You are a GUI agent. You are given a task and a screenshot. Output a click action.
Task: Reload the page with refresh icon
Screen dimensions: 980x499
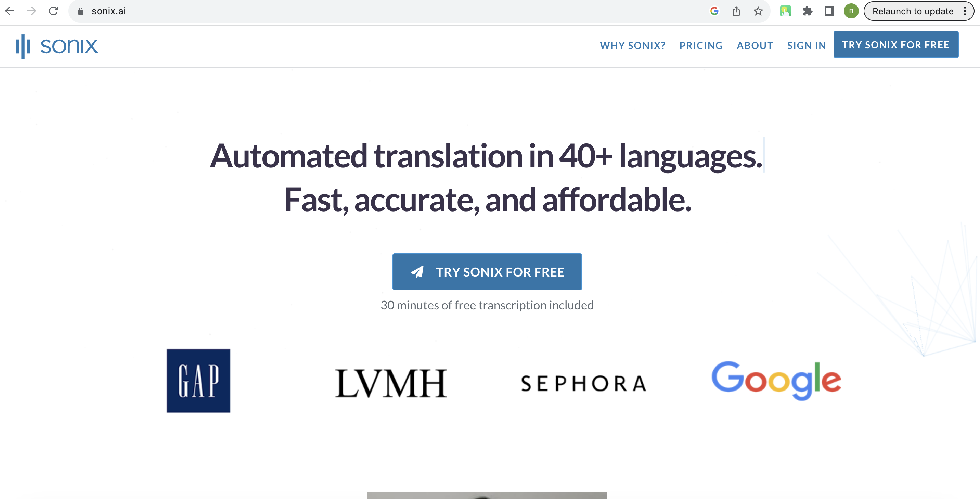point(54,11)
